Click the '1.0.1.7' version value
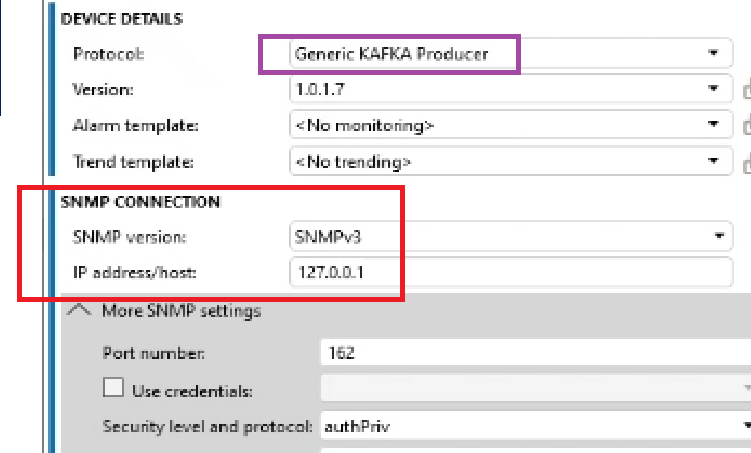The image size is (751, 453). tap(318, 90)
